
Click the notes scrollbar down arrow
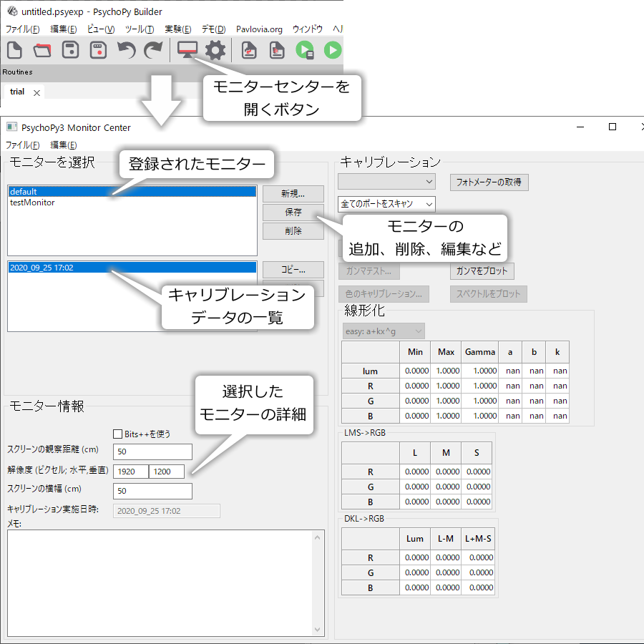click(317, 629)
